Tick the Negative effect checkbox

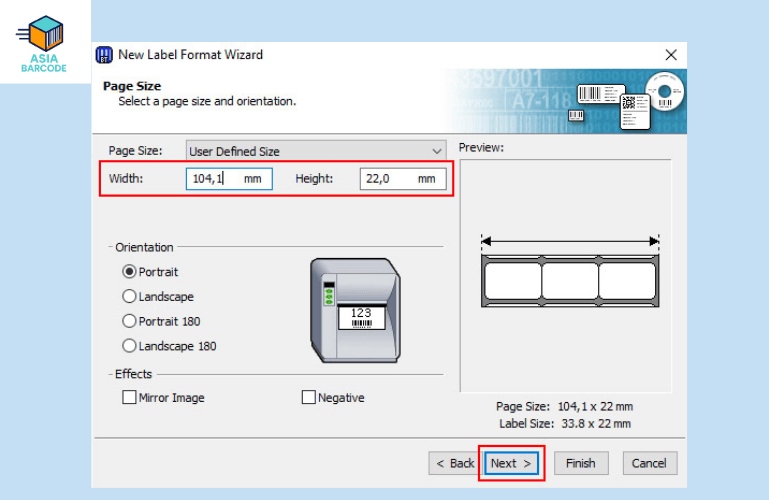(309, 397)
